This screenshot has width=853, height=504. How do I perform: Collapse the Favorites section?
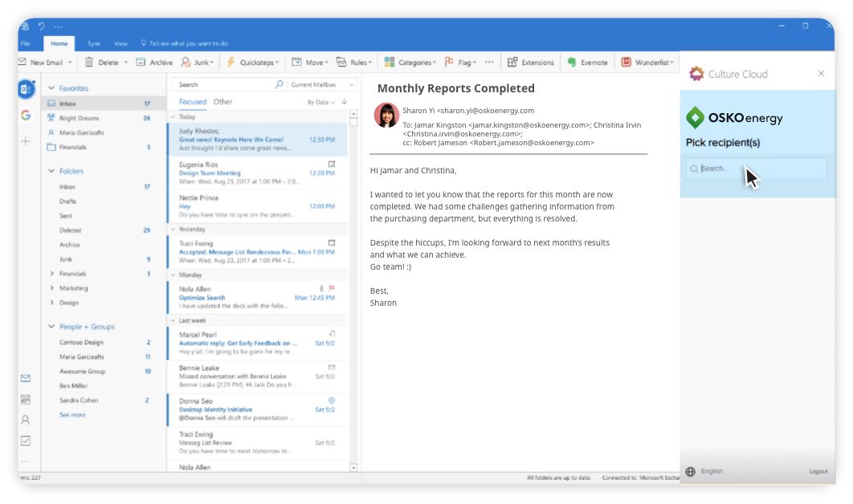coord(51,87)
